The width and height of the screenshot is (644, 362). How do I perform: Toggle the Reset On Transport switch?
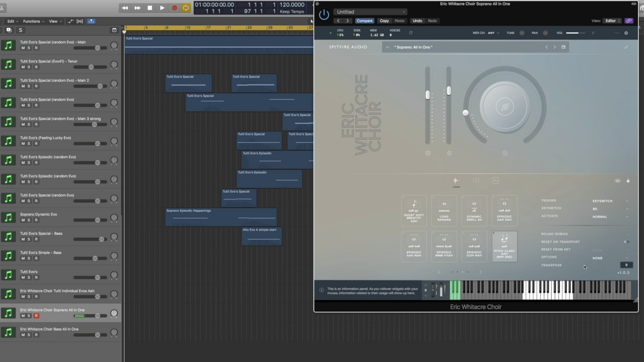click(626, 242)
